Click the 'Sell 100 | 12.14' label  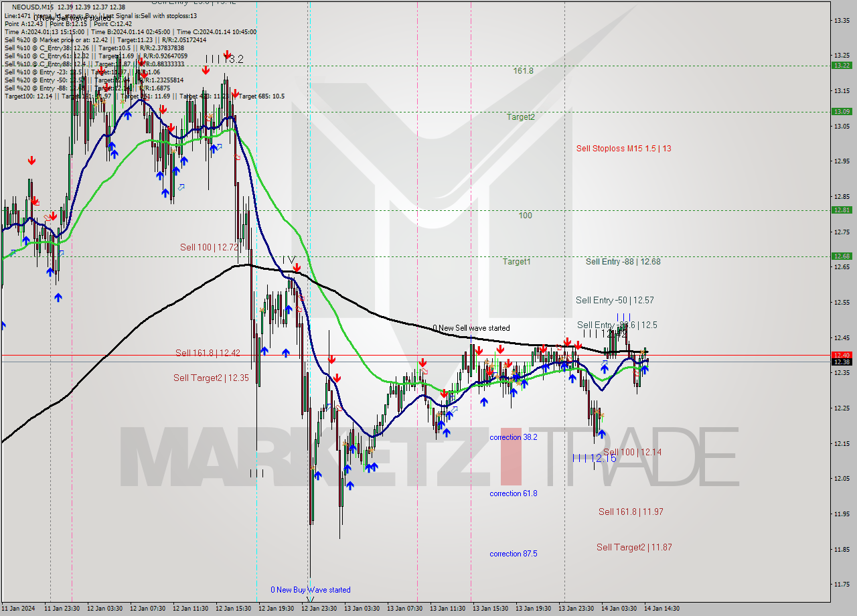(632, 453)
